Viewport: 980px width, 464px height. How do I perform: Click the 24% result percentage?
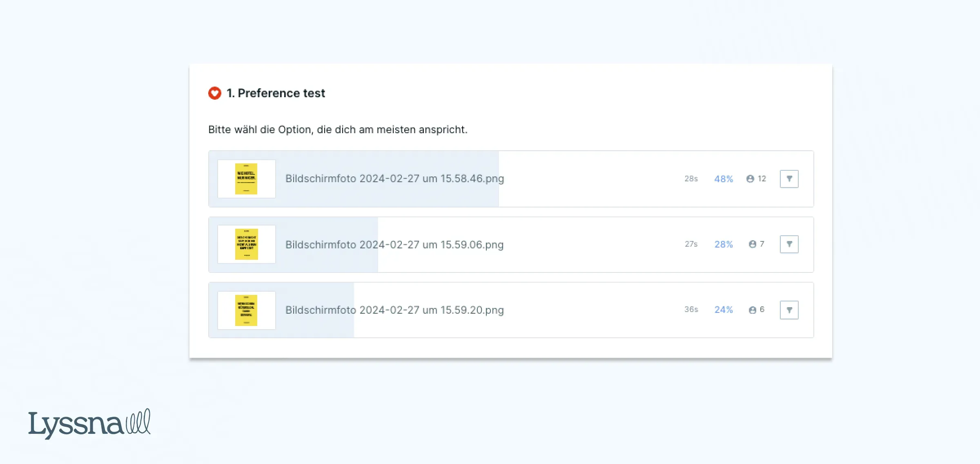point(724,310)
